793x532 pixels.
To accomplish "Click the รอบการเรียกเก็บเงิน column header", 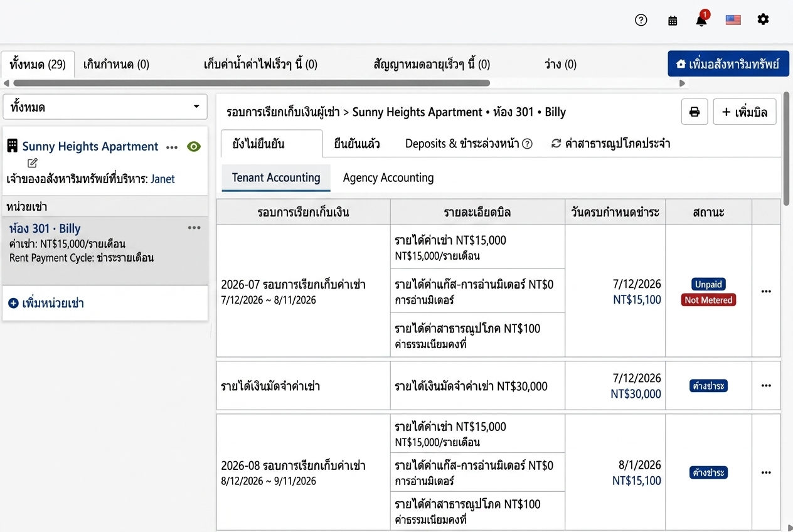I will [304, 212].
